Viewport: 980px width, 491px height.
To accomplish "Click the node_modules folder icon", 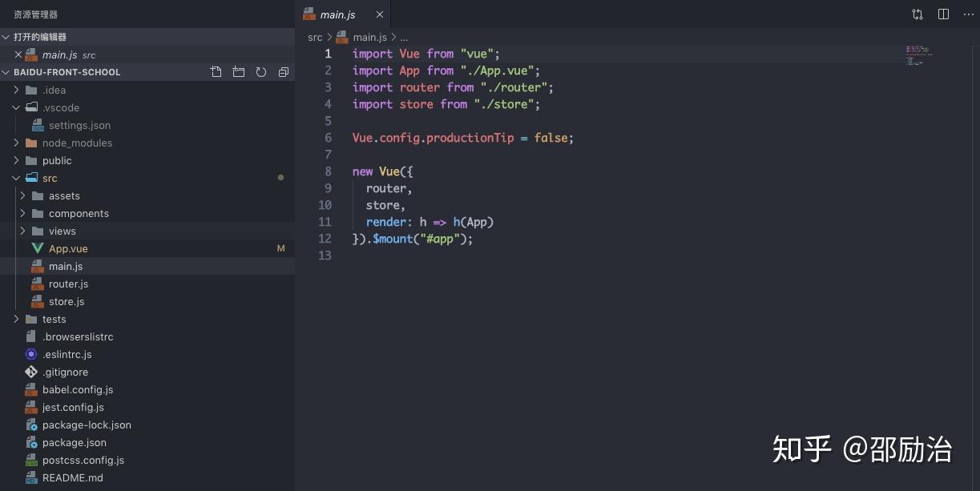I will [31, 143].
